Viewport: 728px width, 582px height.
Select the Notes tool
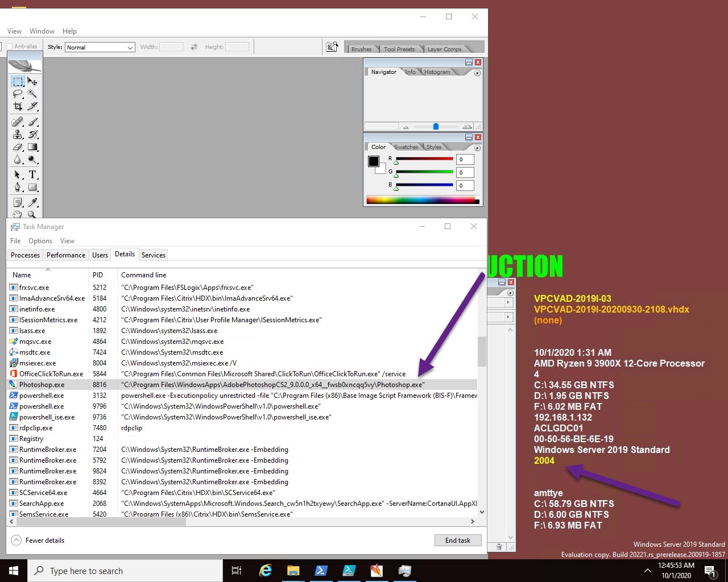tap(18, 202)
